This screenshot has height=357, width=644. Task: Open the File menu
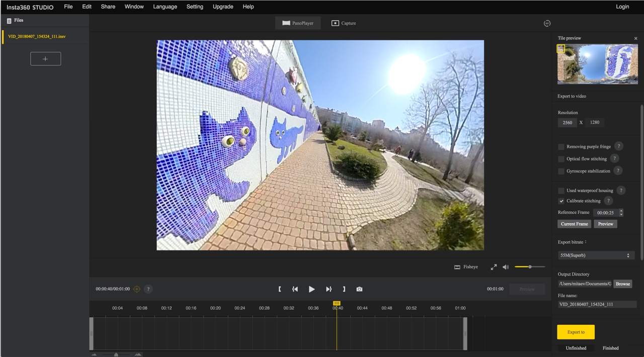pyautogui.click(x=68, y=7)
